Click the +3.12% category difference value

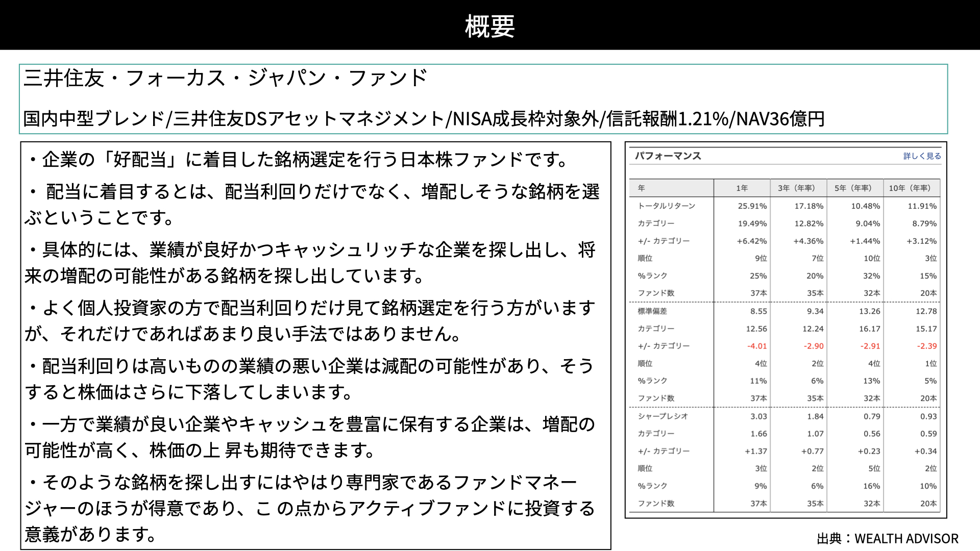(x=922, y=241)
